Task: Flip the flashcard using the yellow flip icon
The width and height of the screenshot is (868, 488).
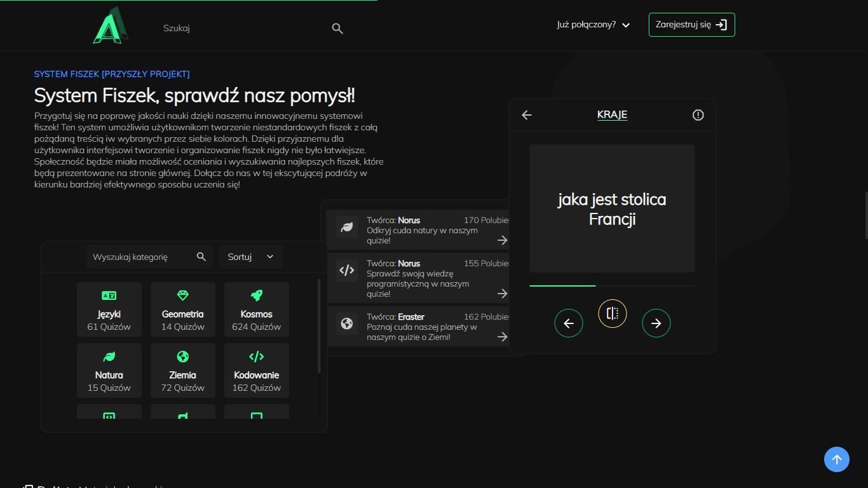Action: [x=613, y=313]
